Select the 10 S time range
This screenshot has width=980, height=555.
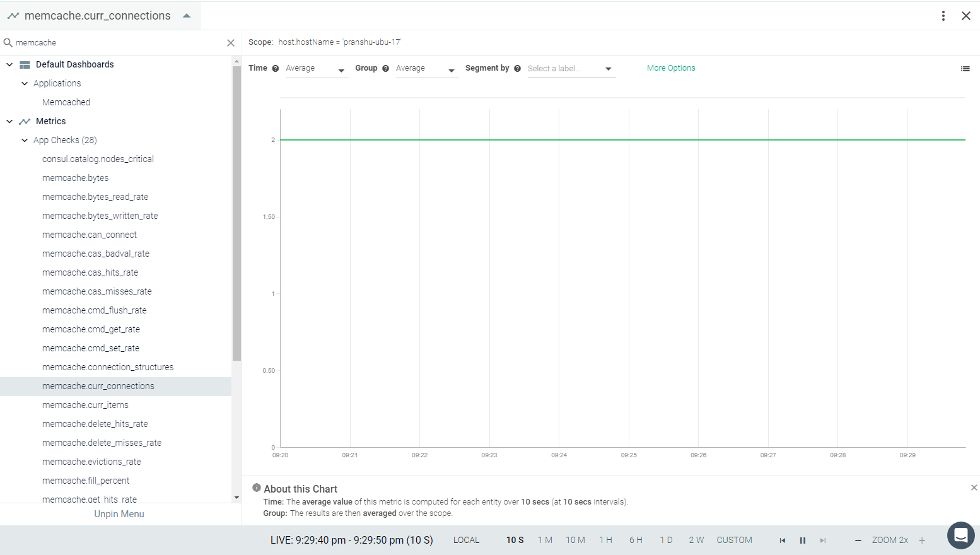[515, 540]
